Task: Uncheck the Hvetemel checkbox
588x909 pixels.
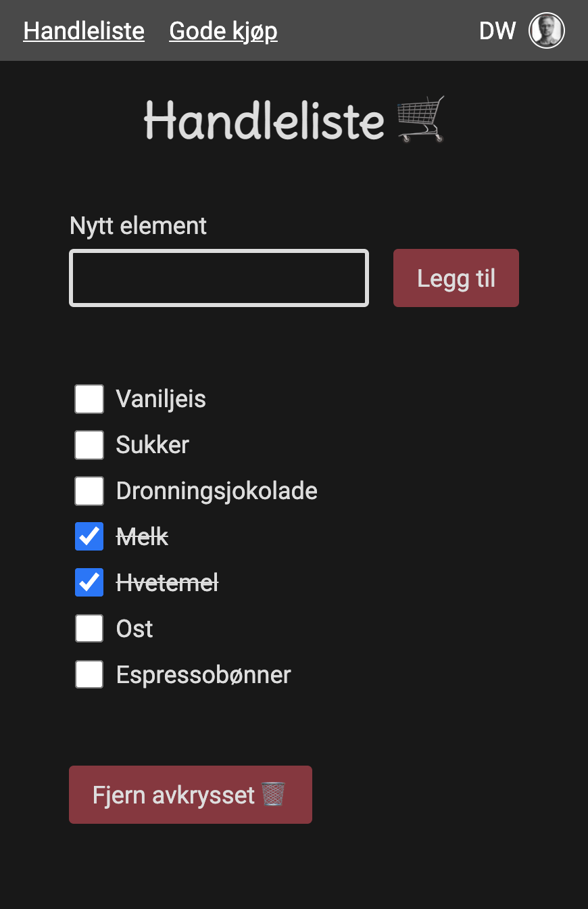Action: (x=89, y=582)
